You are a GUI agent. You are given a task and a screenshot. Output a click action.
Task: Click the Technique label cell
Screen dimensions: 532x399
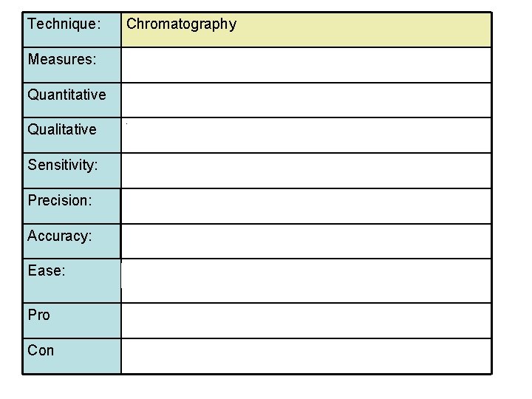click(72, 30)
